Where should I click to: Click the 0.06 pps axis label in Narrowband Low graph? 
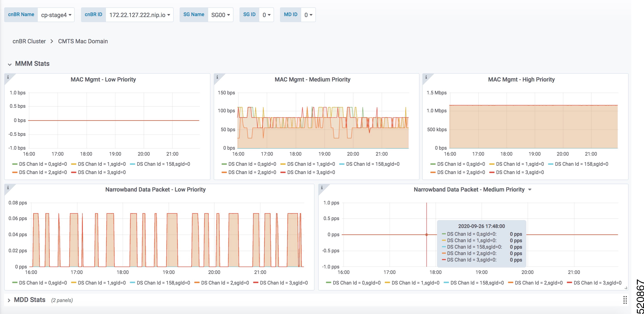[x=18, y=218]
